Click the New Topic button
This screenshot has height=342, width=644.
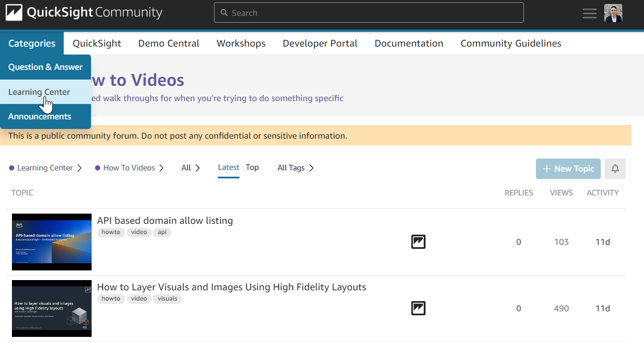[x=568, y=169]
